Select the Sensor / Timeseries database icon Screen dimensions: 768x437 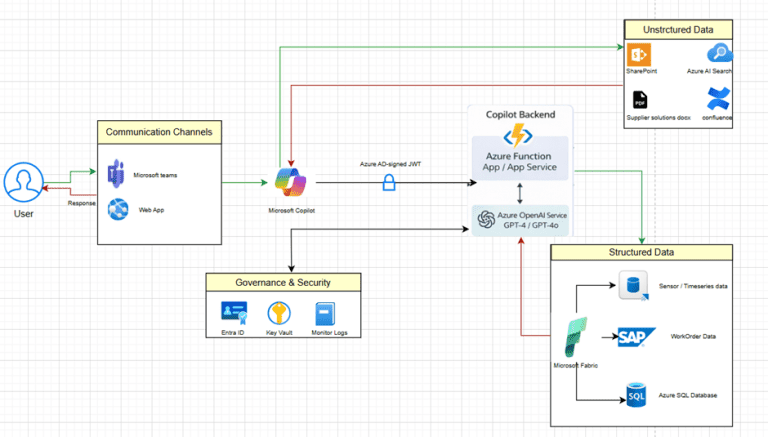point(633,285)
